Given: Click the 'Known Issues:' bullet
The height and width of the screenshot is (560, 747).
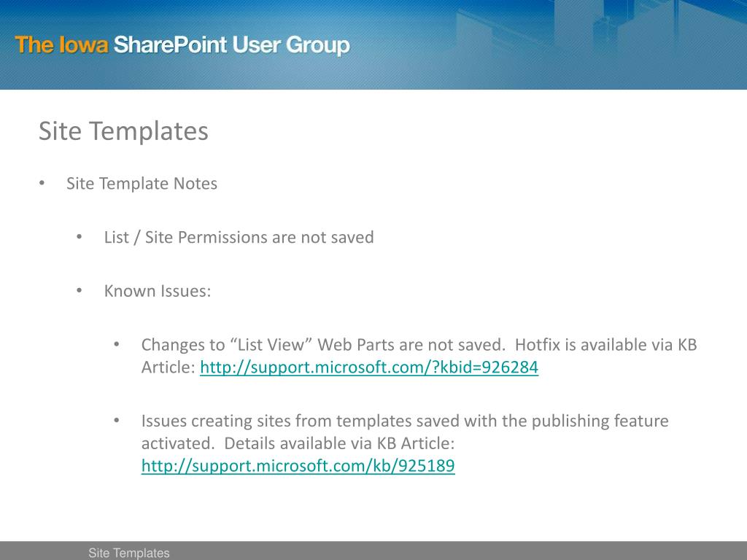Looking at the screenshot, I should click(158, 291).
